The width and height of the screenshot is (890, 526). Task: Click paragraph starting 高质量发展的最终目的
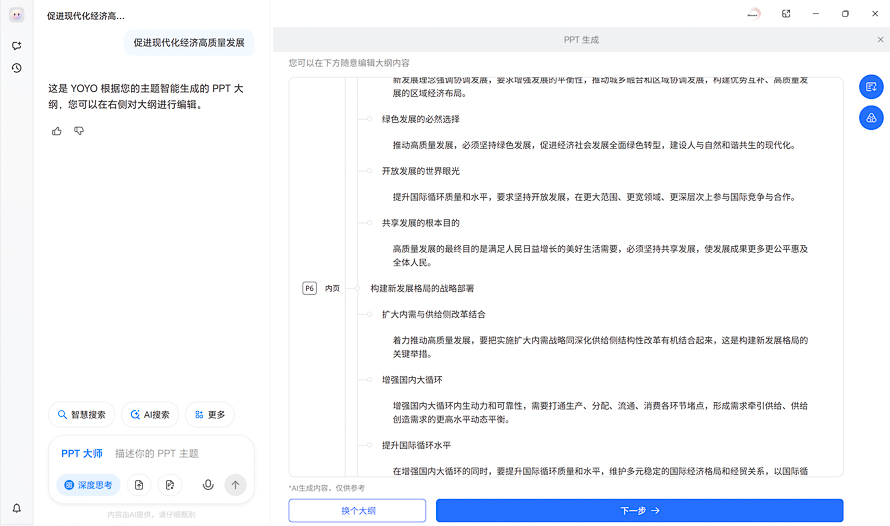pyautogui.click(x=601, y=255)
